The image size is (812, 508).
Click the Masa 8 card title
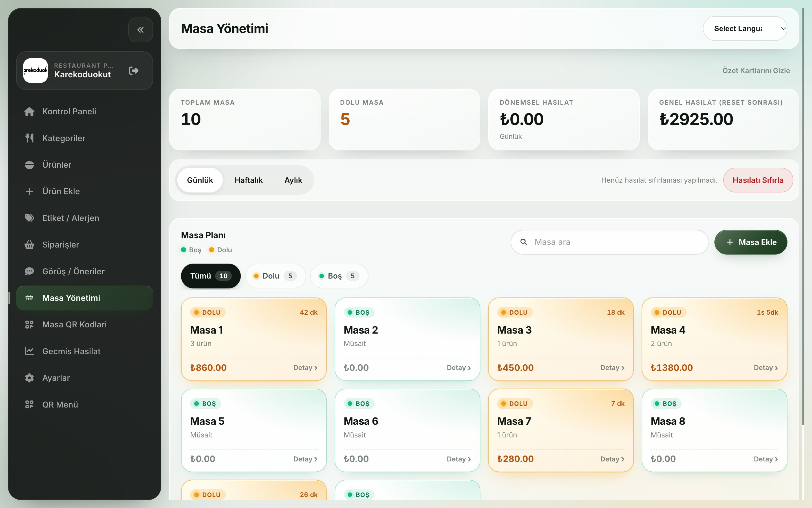click(668, 421)
